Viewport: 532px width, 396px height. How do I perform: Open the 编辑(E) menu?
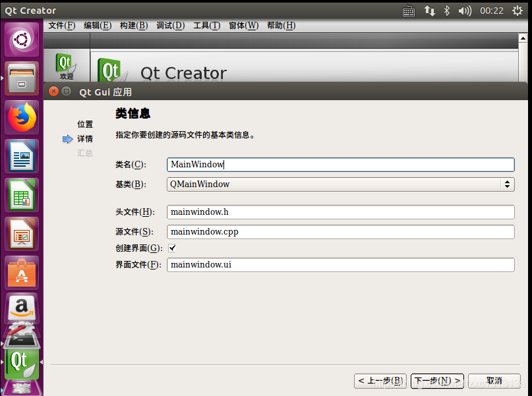click(98, 26)
